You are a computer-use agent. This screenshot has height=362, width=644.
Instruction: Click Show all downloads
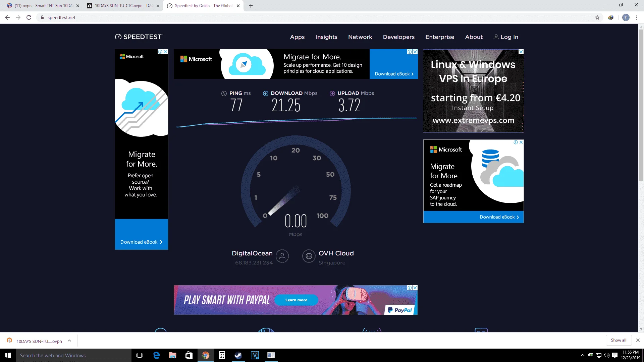[x=619, y=340]
